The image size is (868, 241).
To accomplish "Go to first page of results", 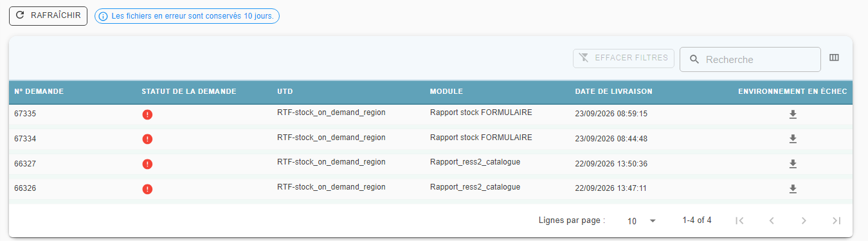I will coord(739,220).
